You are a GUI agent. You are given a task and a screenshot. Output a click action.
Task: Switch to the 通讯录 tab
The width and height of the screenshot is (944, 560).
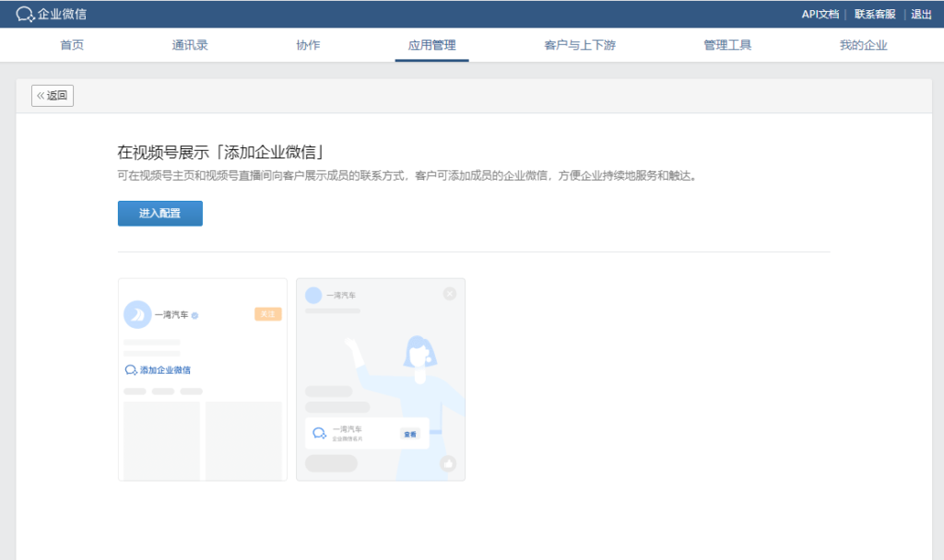click(x=190, y=45)
